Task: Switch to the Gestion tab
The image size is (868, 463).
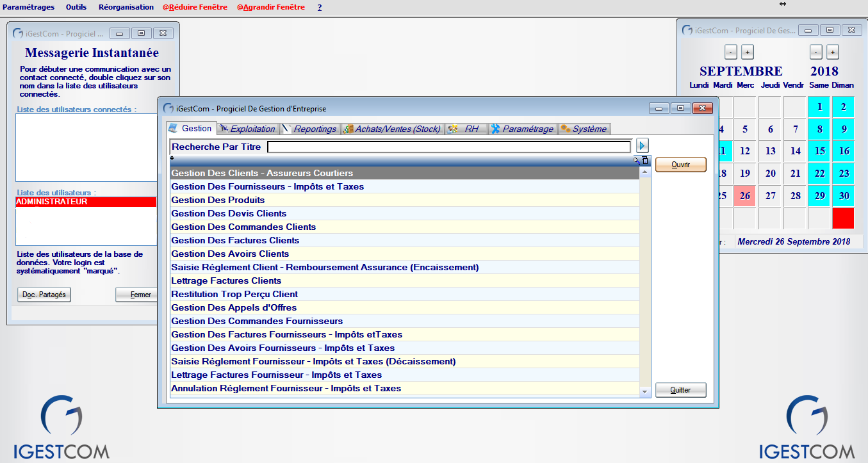Action: click(x=192, y=128)
